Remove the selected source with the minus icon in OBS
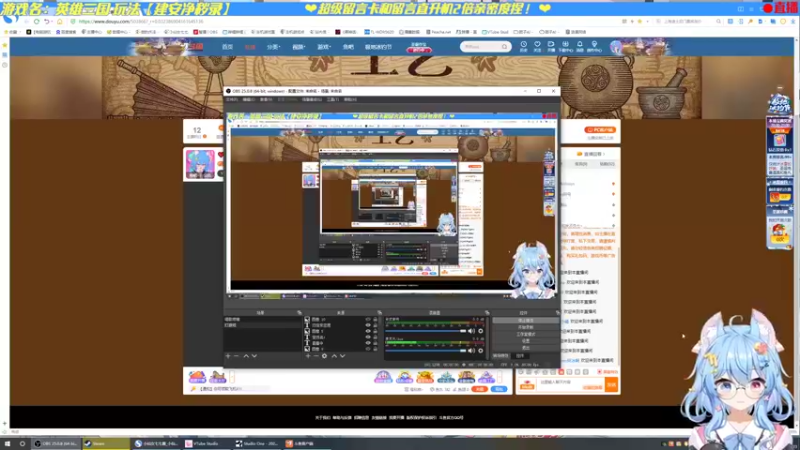 (x=316, y=356)
